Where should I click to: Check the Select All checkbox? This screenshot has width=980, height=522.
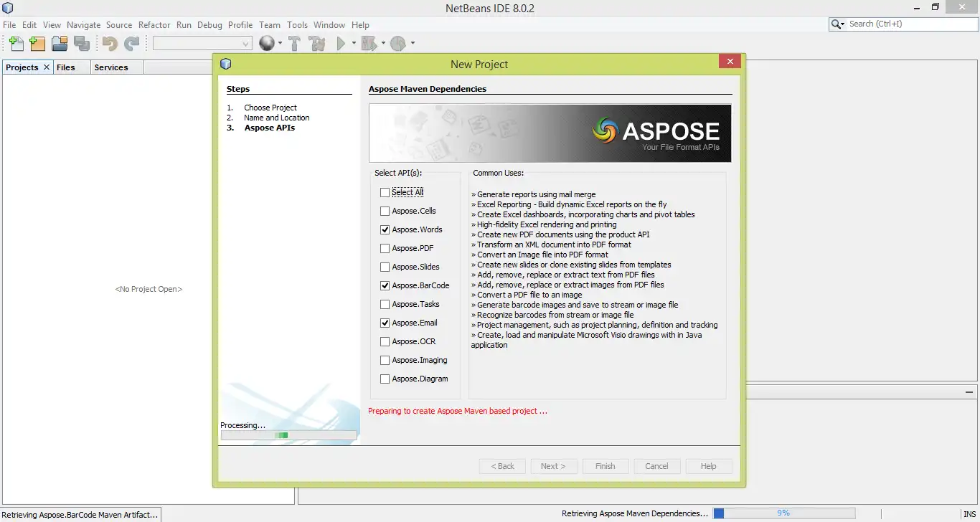385,192
